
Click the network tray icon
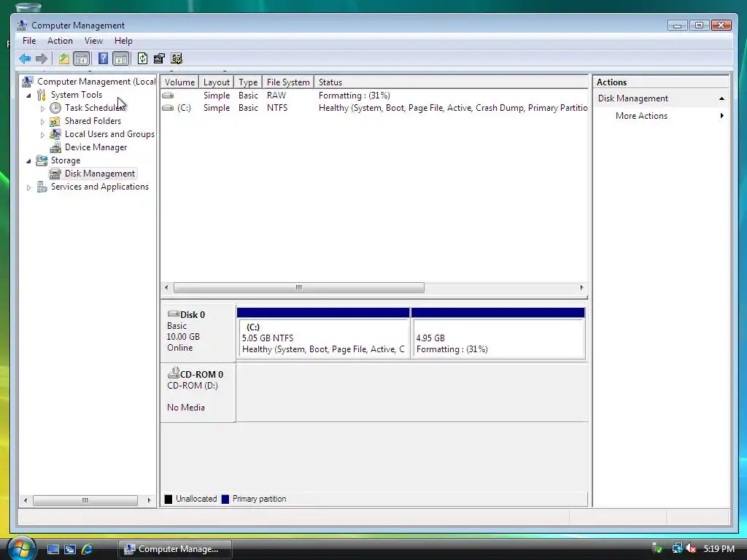[x=676, y=548]
